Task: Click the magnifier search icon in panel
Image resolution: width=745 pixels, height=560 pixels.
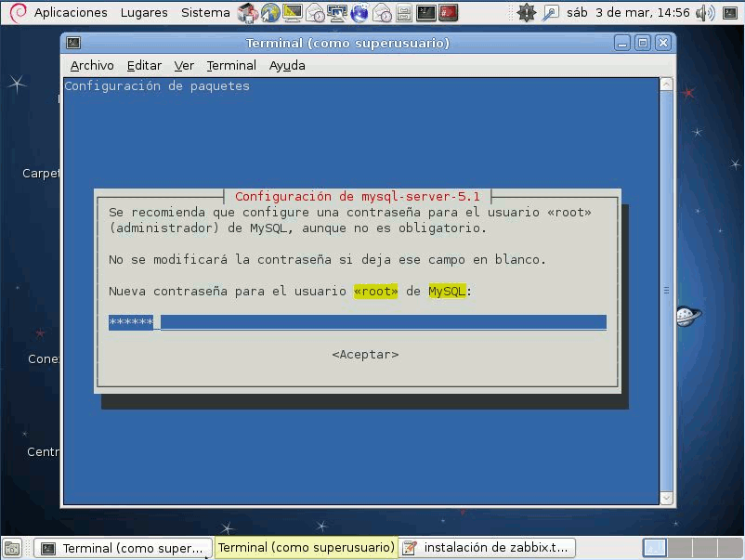Action: point(551,13)
